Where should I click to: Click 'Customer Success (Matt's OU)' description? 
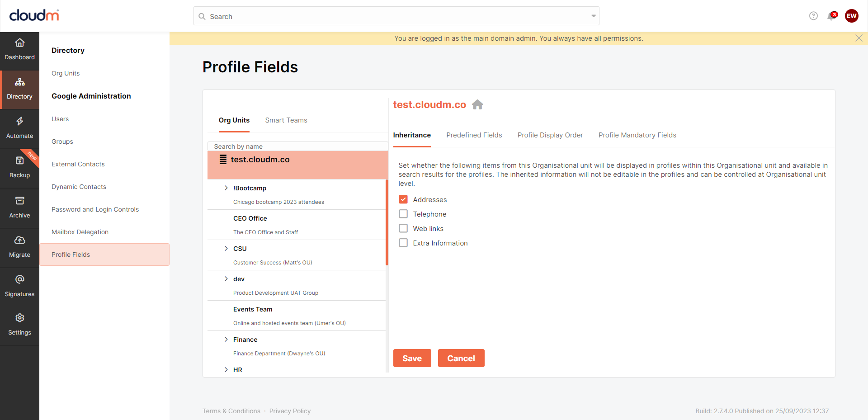(273, 263)
